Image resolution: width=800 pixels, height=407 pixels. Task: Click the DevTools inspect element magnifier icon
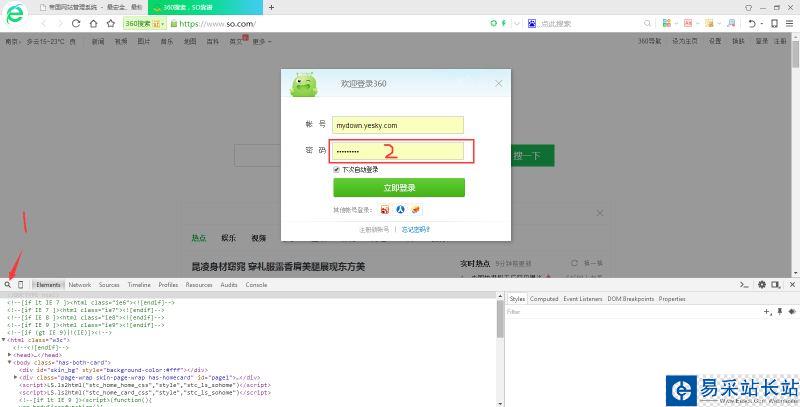(x=8, y=285)
